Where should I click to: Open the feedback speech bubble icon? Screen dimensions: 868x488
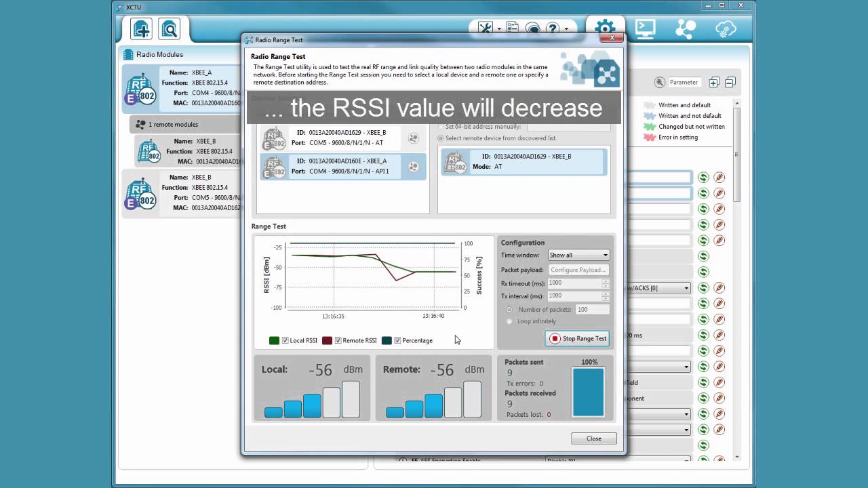[x=532, y=28]
